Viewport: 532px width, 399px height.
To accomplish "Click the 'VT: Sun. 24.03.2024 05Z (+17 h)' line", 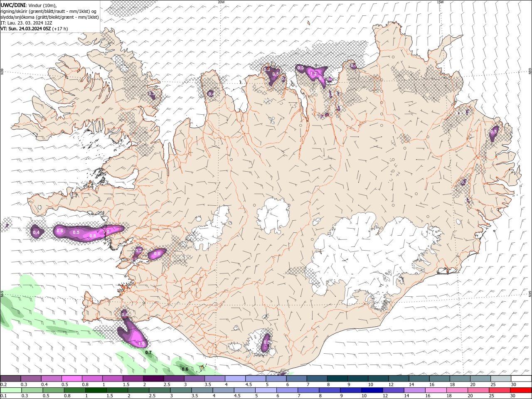I will coord(34,29).
